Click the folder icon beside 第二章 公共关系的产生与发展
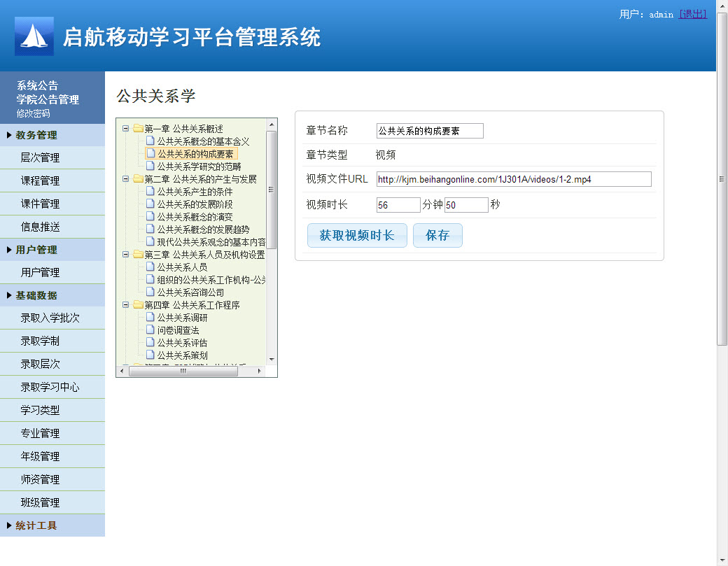The height and width of the screenshot is (566, 728). click(137, 178)
